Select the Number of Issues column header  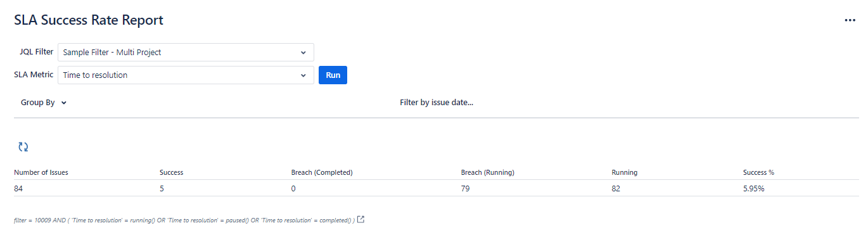tap(41, 172)
